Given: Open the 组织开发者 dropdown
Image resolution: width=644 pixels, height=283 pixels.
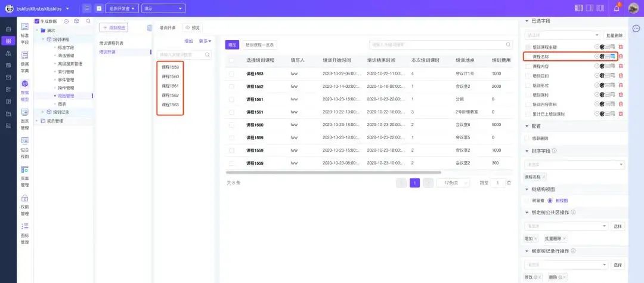Looking at the screenshot, I should (x=122, y=8).
